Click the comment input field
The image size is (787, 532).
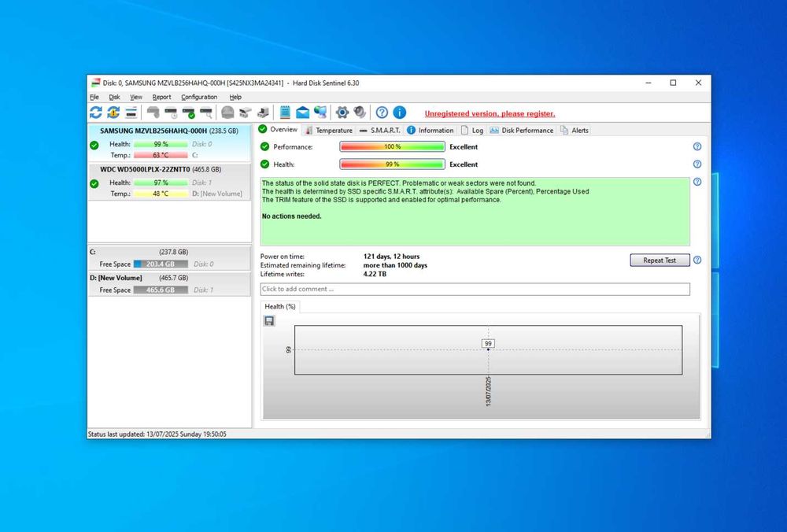point(475,289)
